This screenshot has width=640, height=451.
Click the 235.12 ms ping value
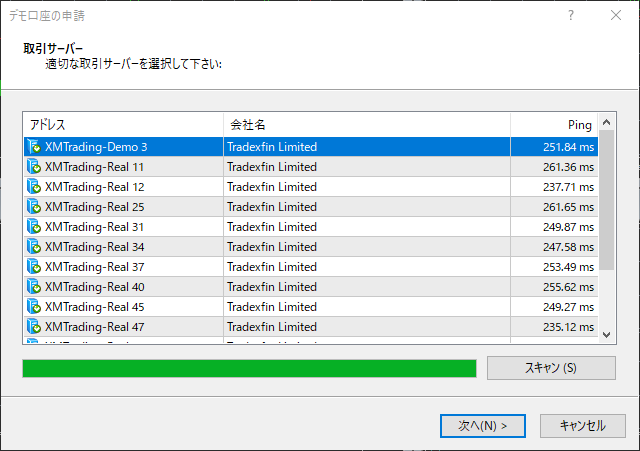[x=568, y=327]
